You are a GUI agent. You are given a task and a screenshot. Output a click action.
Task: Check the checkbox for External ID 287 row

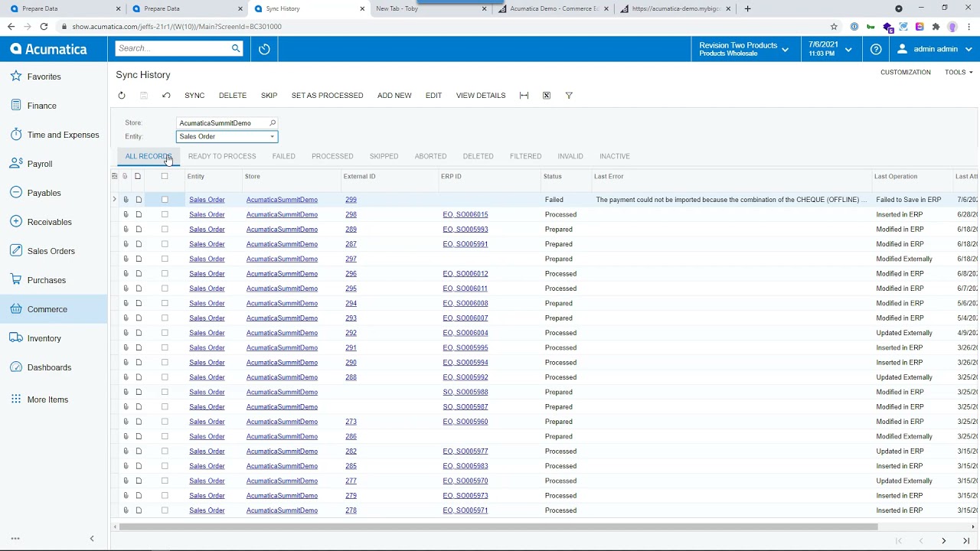pyautogui.click(x=165, y=244)
